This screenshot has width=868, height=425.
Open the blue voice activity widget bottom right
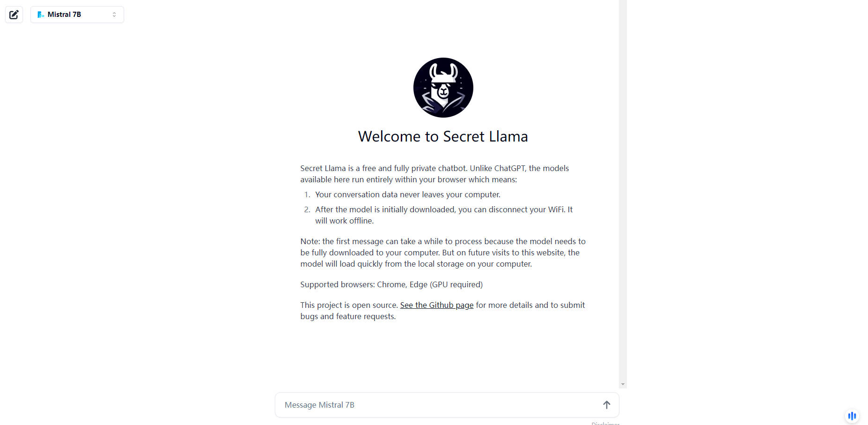point(852,416)
